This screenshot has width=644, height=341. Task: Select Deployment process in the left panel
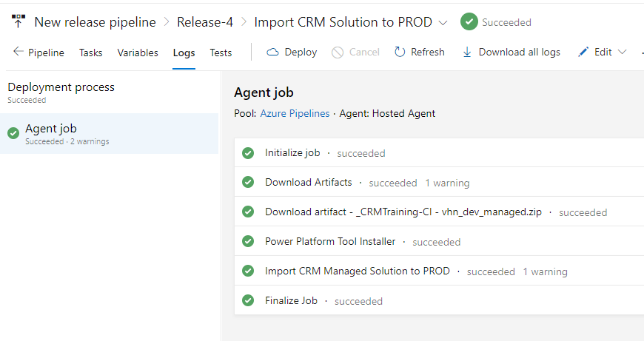tap(61, 87)
